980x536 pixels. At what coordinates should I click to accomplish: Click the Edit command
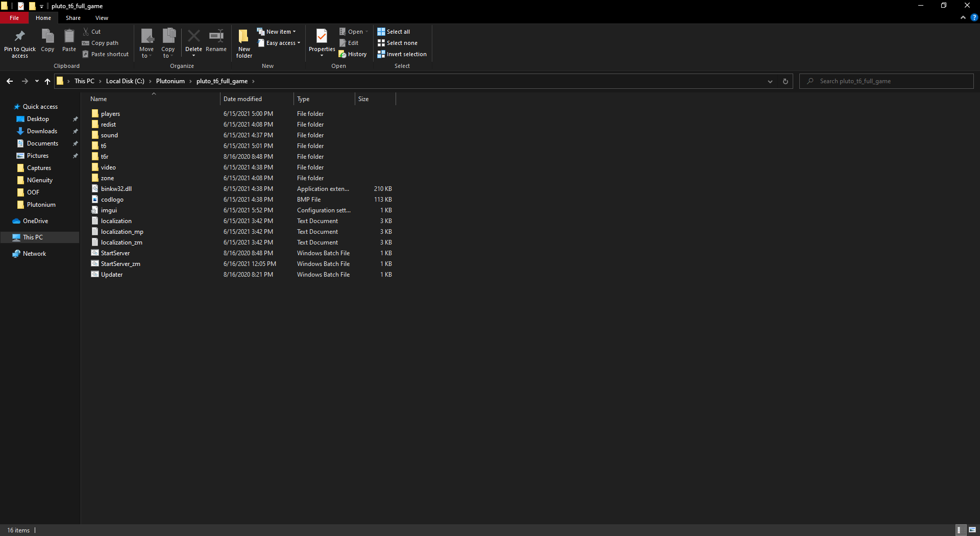[x=349, y=43]
